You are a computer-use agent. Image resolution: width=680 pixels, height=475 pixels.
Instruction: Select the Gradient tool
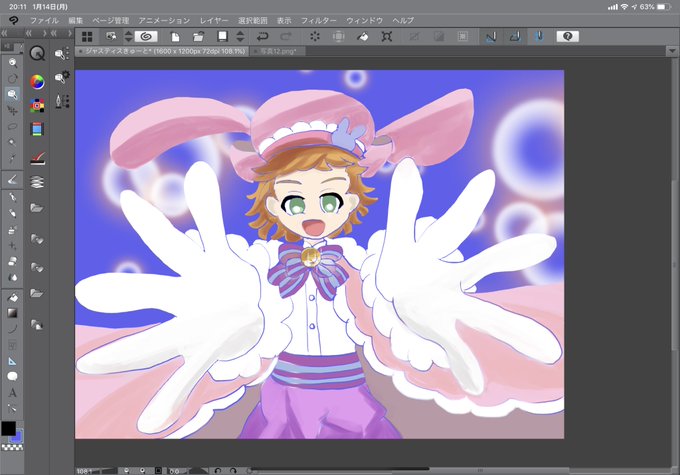point(13,313)
